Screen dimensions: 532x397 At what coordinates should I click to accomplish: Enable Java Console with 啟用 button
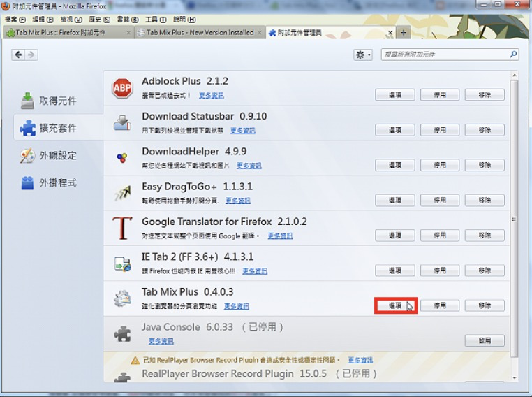[485, 340]
